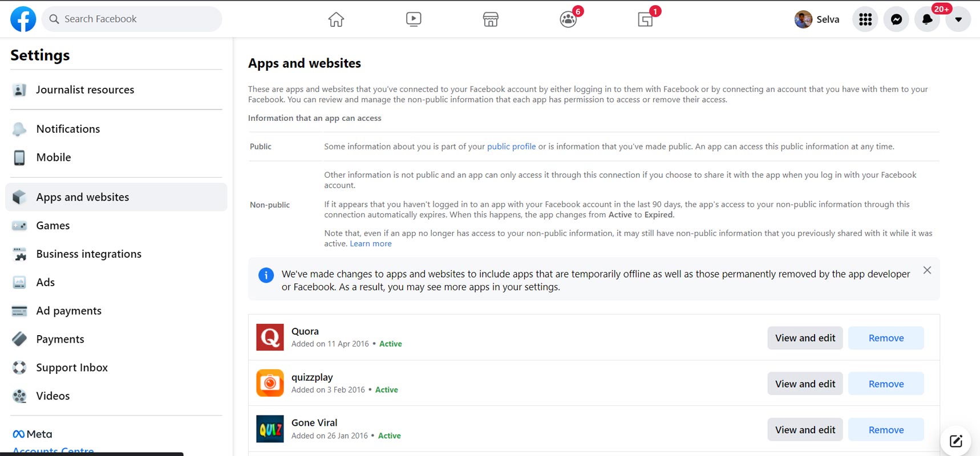This screenshot has height=456, width=980.
Task: Click the Payments sidebar icon
Action: point(19,339)
